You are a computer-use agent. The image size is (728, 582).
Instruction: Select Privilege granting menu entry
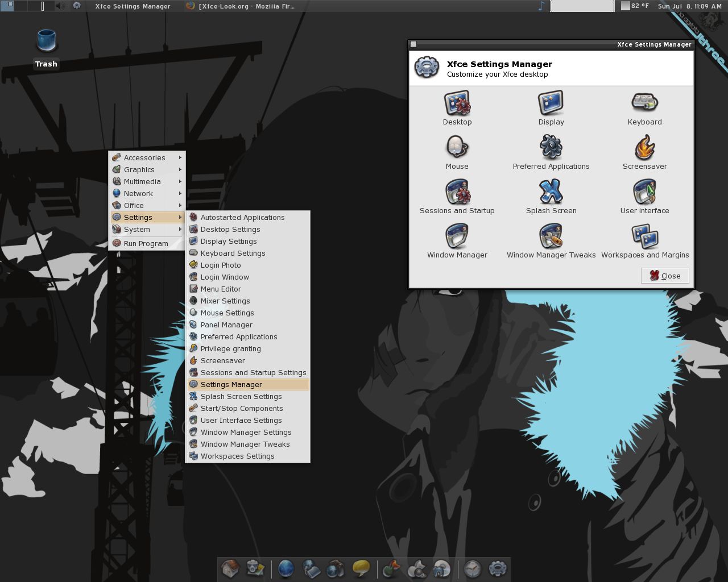[248, 348]
